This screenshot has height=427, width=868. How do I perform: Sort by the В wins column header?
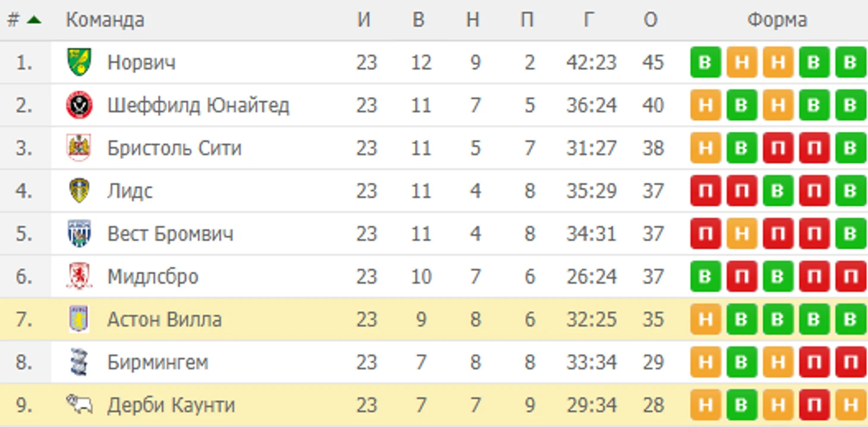click(x=419, y=20)
